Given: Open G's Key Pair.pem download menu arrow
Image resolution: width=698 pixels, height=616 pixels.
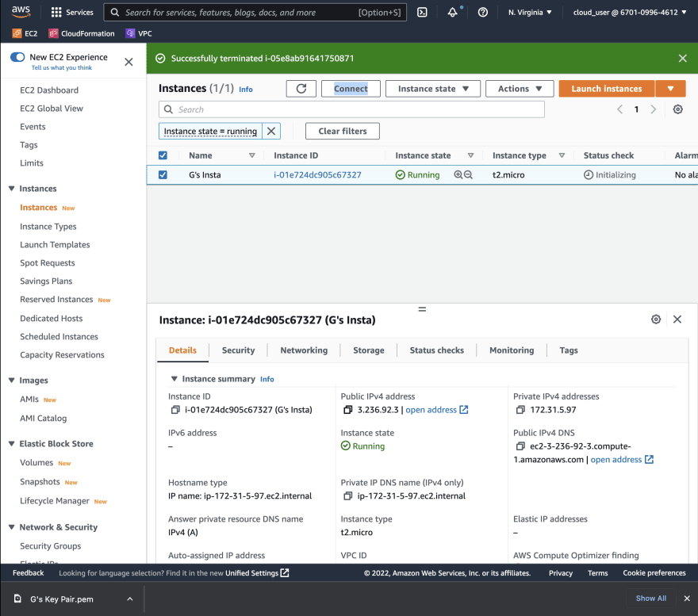Looking at the screenshot, I should click(129, 599).
